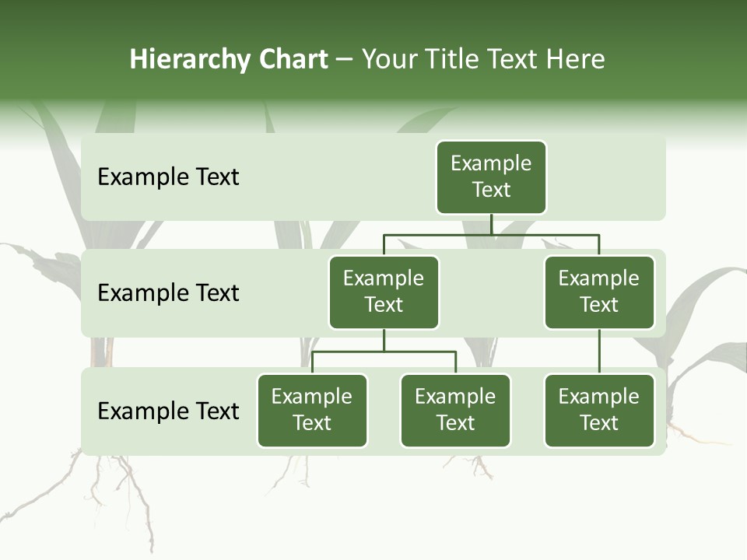Viewport: 747px width, 560px height.
Task: Click the middle row "Example Text" label
Action: click(x=168, y=293)
